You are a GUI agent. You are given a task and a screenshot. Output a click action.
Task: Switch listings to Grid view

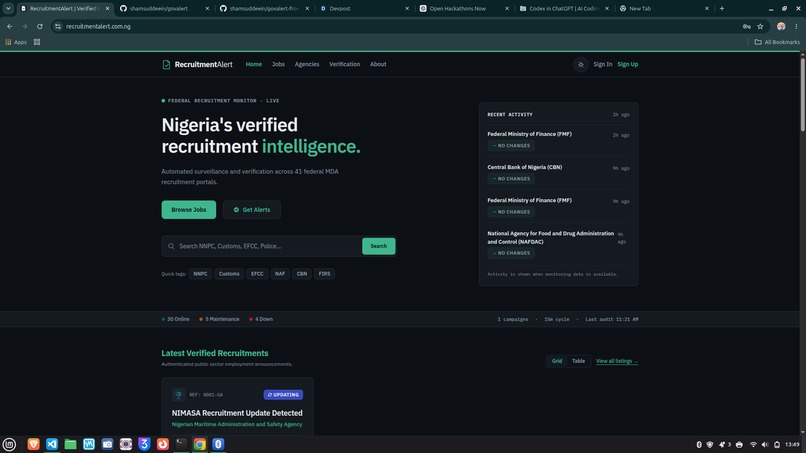pos(557,361)
